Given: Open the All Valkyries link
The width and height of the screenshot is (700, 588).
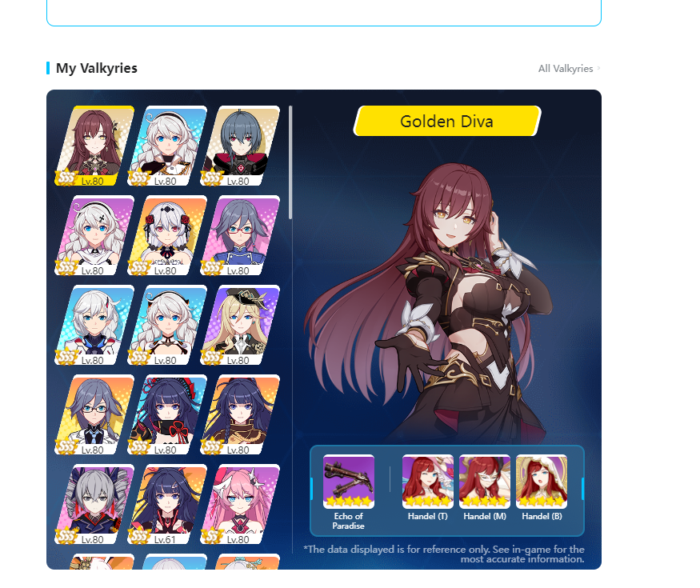Looking at the screenshot, I should [x=565, y=69].
